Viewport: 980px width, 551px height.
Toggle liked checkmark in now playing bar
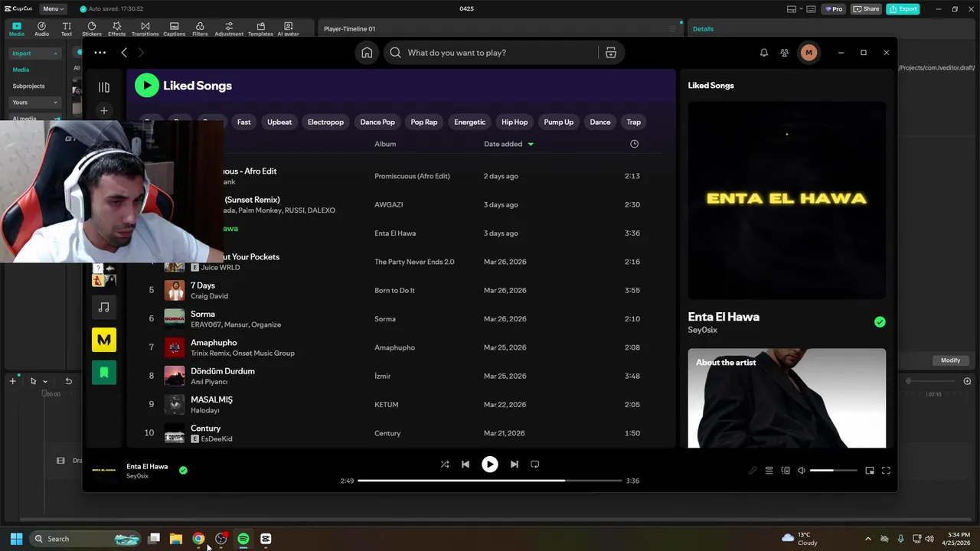click(183, 471)
